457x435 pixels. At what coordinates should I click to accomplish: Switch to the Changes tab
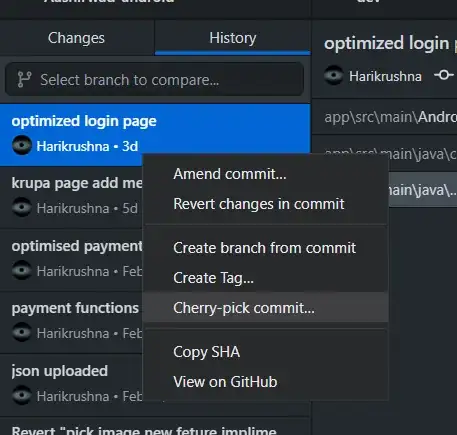coord(76,38)
